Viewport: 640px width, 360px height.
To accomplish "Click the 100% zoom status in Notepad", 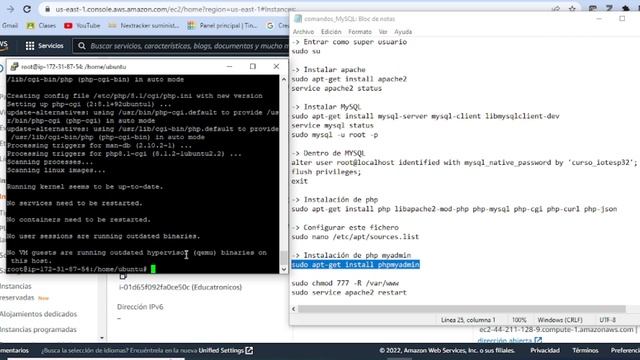I will point(519,320).
